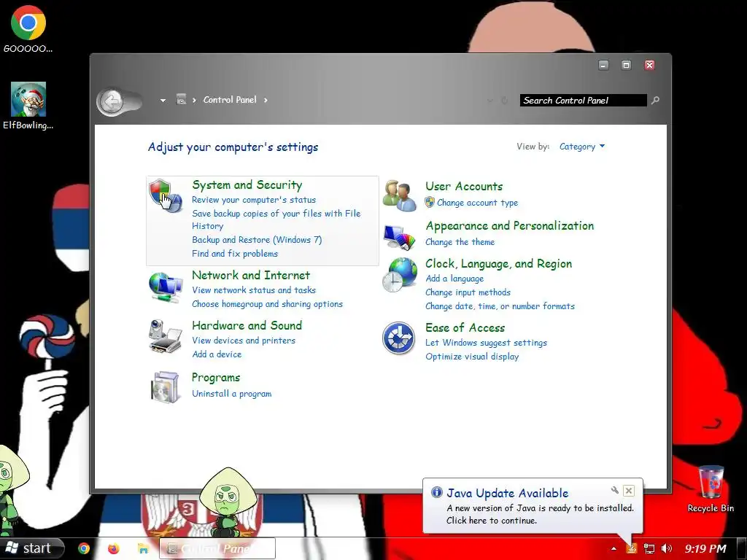Viewport: 747px width, 560px height.
Task: Click Review your computer's status
Action: (x=253, y=200)
